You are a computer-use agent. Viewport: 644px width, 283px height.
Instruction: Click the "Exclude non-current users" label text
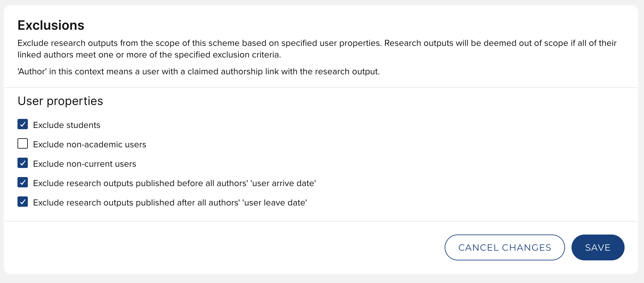84,164
